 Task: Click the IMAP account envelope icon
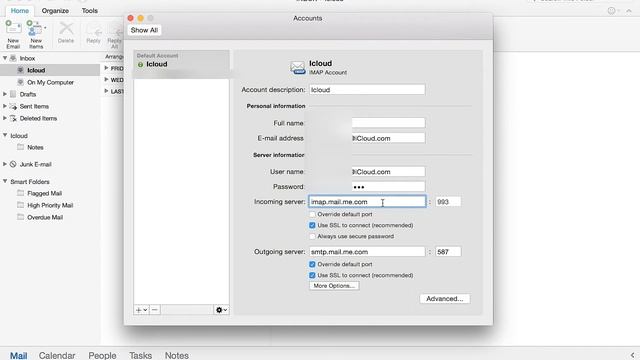(298, 67)
